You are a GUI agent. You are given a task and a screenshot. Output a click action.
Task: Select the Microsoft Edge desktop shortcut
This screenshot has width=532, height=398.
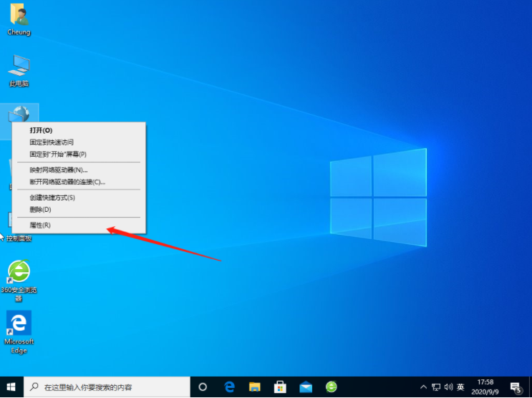(x=19, y=331)
